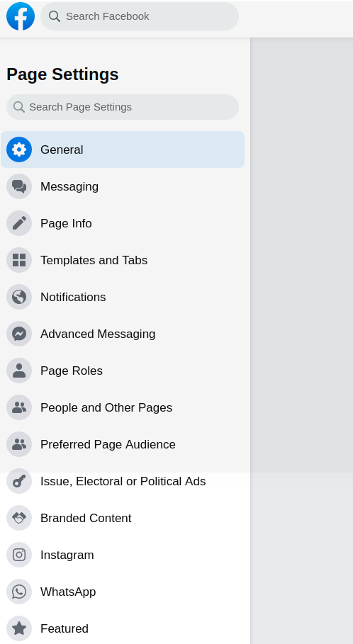Click the Messaging chat bubbles icon

[19, 186]
